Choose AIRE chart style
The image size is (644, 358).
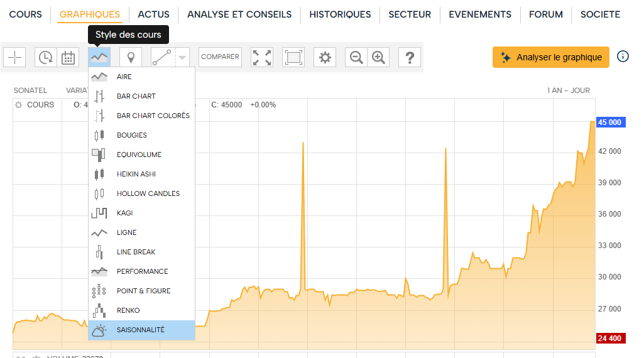[x=142, y=77]
